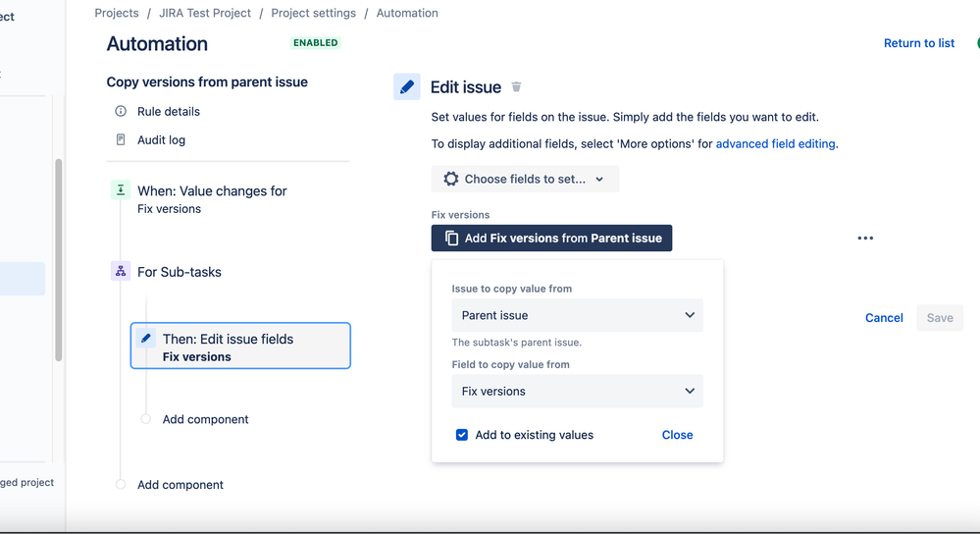Open the Parent issue dropdown
The height and width of the screenshot is (534, 980).
(x=578, y=315)
